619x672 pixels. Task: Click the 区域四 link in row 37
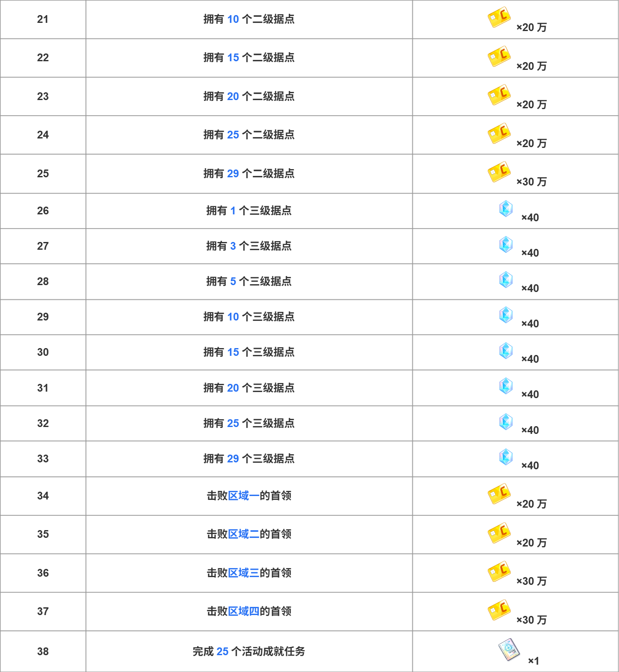coord(243,611)
